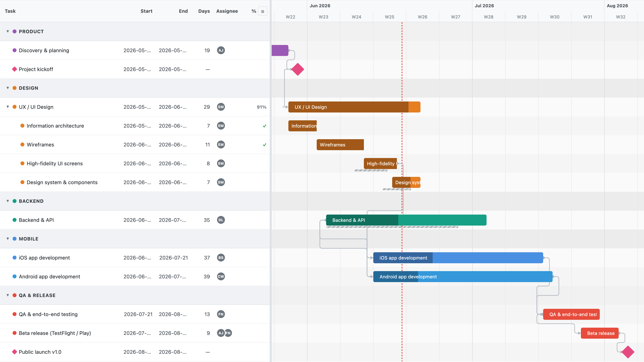This screenshot has height=362, width=644.
Task: Click the DL avatar on Backend & API
Action: [221, 220]
